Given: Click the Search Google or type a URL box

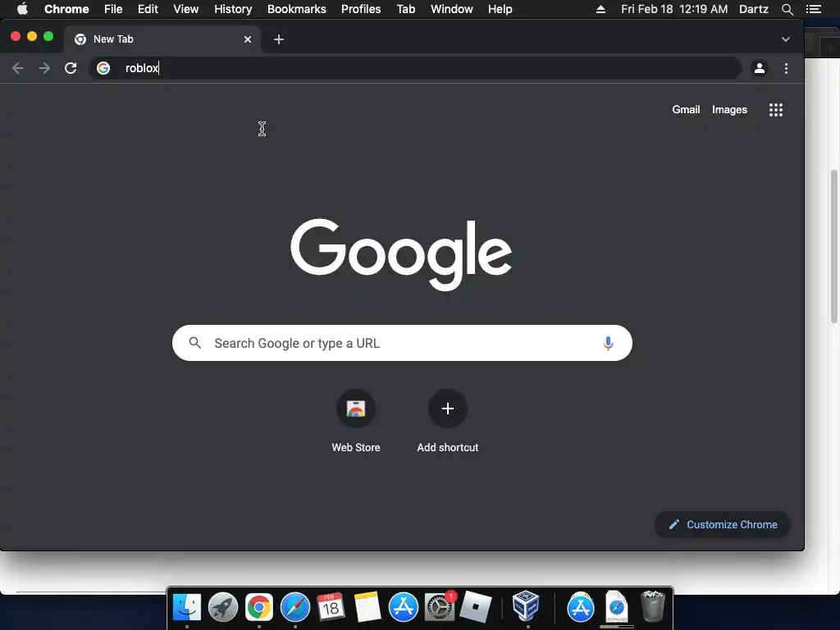Looking at the screenshot, I should (402, 343).
